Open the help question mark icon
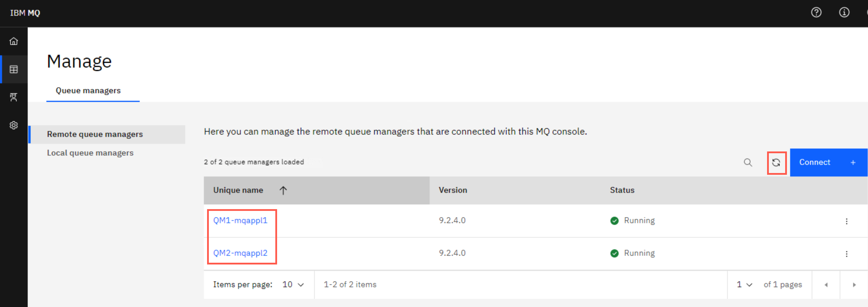Image resolution: width=868 pixels, height=307 pixels. click(816, 13)
